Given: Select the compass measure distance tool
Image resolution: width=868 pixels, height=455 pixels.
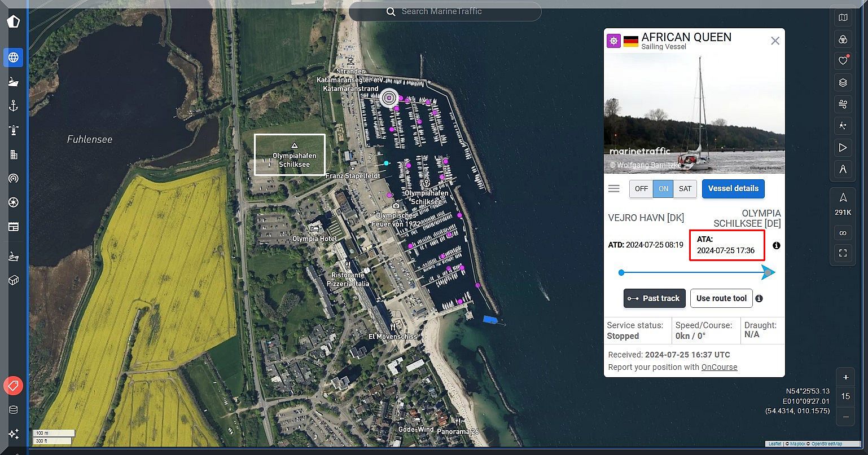Looking at the screenshot, I should click(x=843, y=169).
